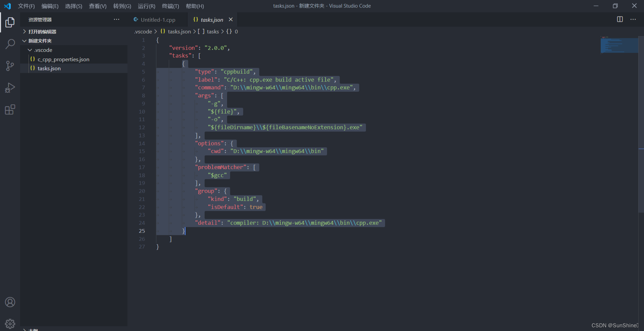Open the 终端(T) menu
This screenshot has height=331, width=644.
coord(170,6)
